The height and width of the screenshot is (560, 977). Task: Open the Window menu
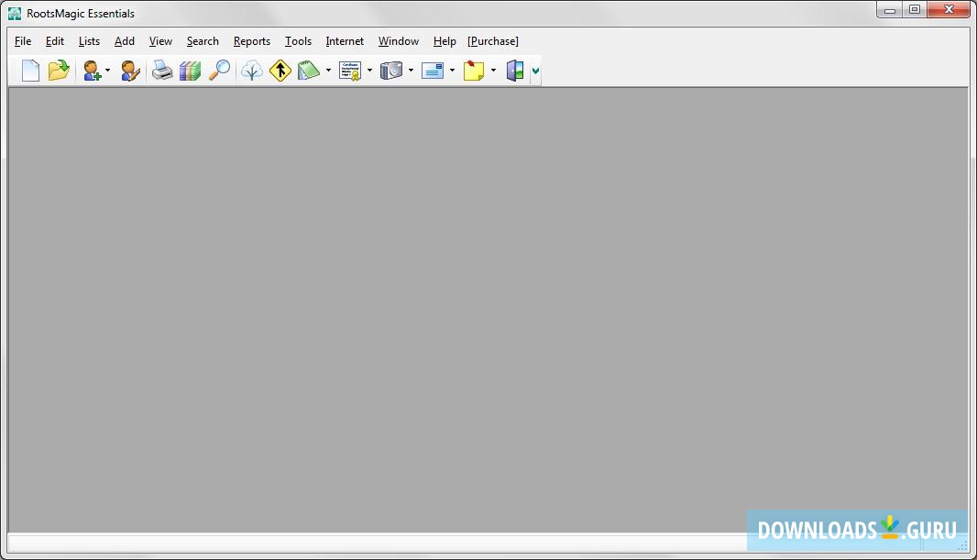(x=398, y=41)
